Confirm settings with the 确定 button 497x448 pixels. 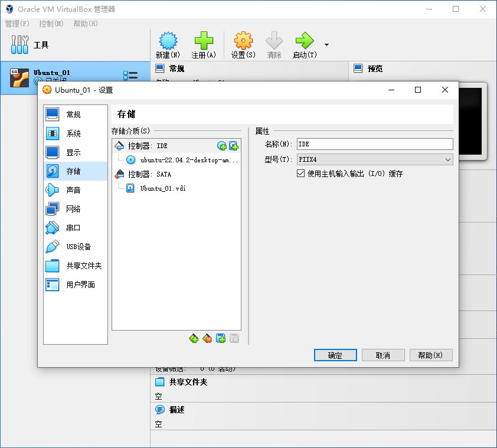335,355
